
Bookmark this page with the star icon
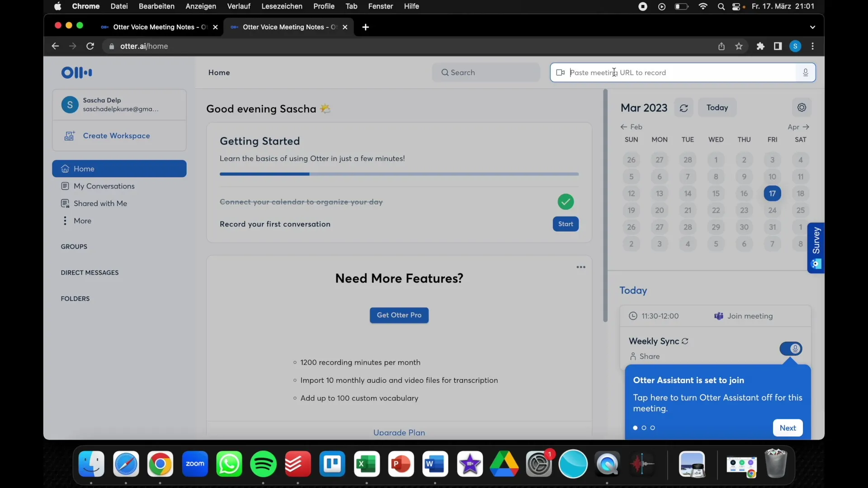click(x=739, y=46)
